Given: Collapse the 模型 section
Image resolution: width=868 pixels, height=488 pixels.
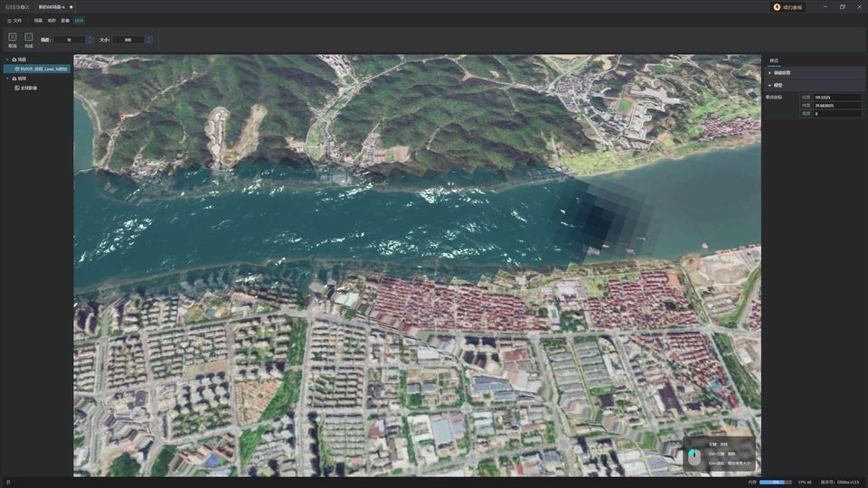Looking at the screenshot, I should [769, 85].
